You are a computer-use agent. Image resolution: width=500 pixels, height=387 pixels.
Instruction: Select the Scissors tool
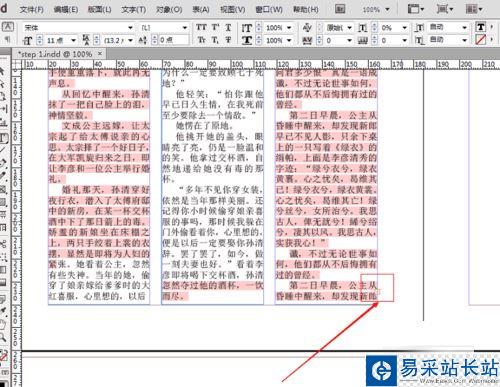[3, 244]
